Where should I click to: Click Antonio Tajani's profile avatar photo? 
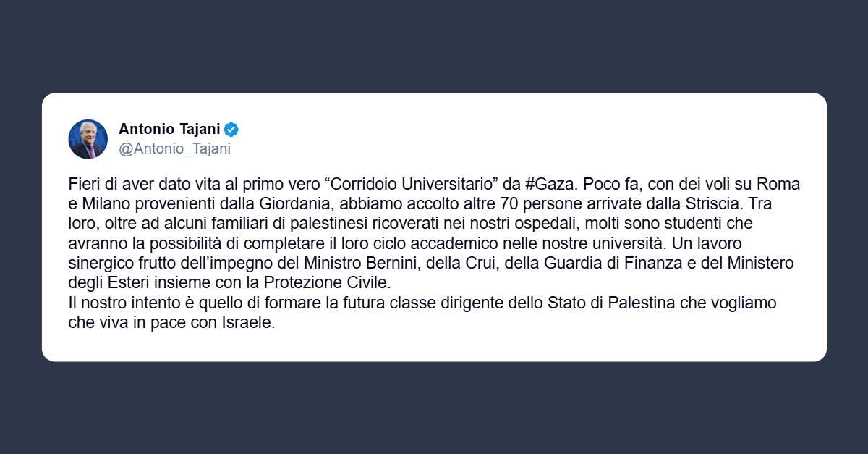[88, 139]
